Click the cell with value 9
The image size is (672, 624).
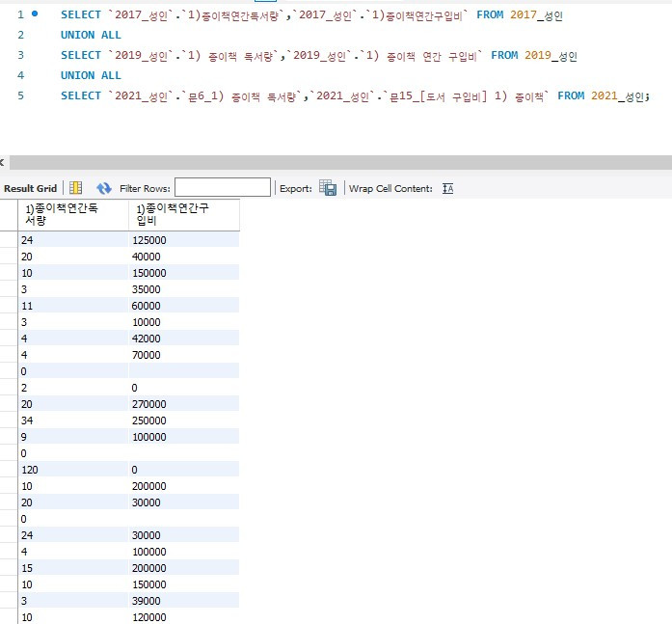point(73,437)
